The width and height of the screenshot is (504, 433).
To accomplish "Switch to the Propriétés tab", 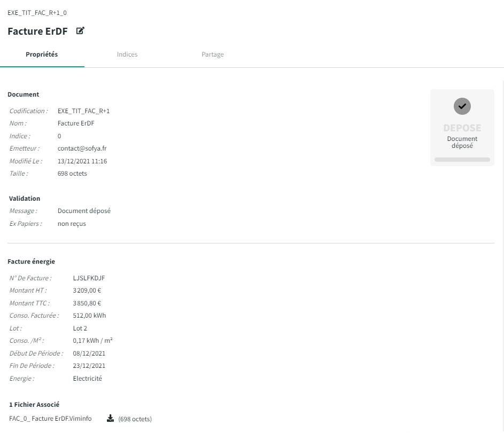I will [42, 54].
